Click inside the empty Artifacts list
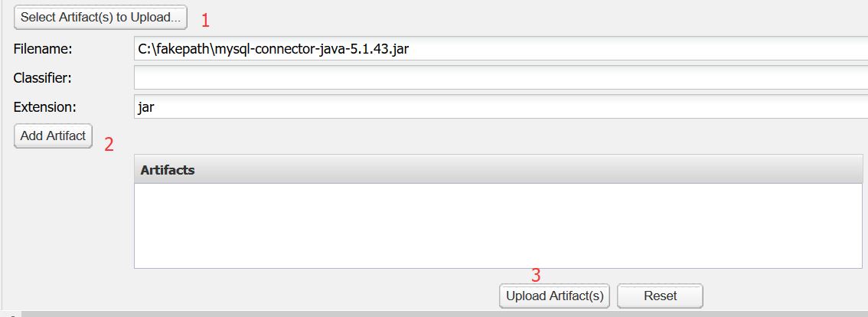This screenshot has width=868, height=317. [498, 226]
